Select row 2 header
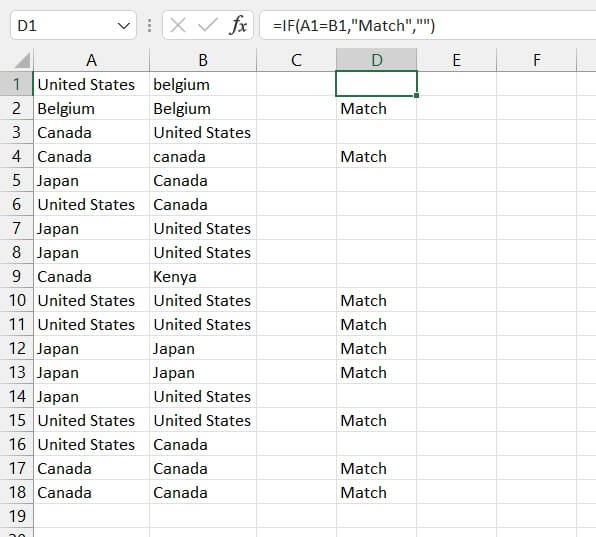Screen dimensions: 596x537 [x=16, y=108]
